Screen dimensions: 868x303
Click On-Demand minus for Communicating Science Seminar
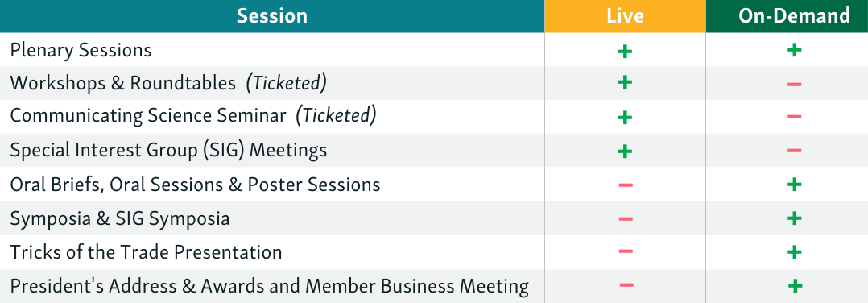[x=794, y=117]
